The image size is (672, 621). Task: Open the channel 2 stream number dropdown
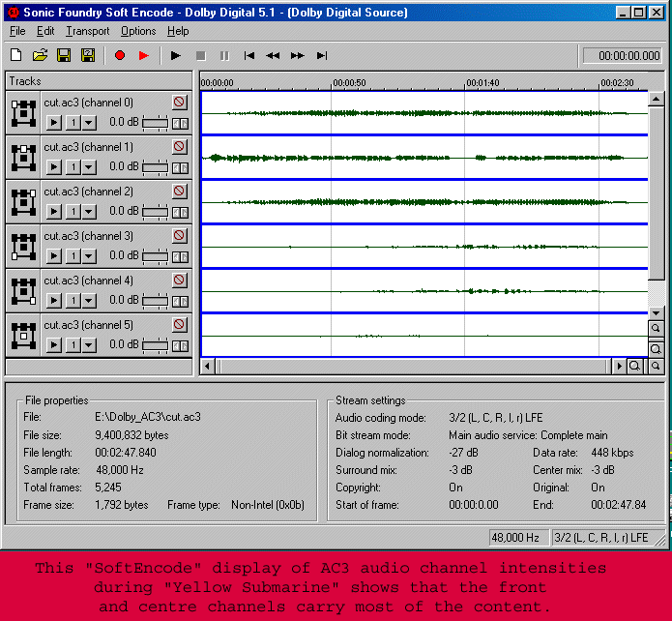point(89,212)
